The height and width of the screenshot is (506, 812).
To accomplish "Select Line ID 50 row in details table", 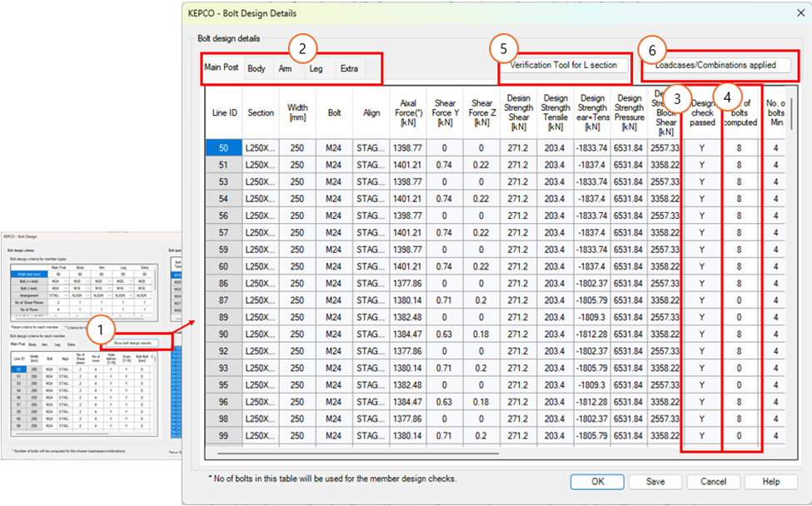I will (225, 147).
